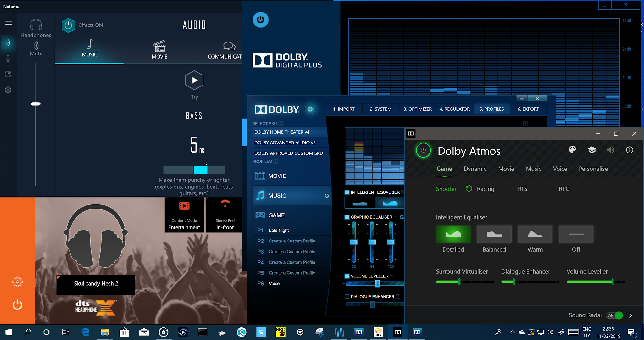
Task: Turn Sound Radar off in Dolby Atmos
Action: point(614,315)
